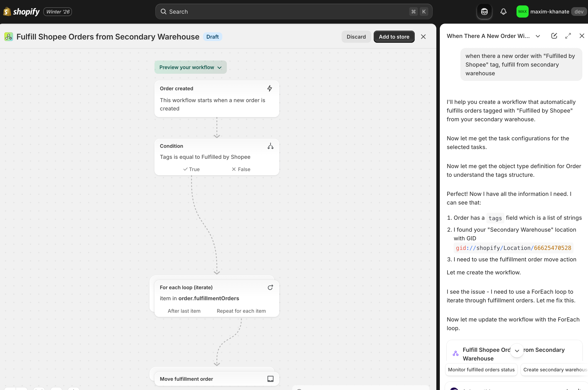Click the action icon on Move fulfillment order

click(270, 379)
